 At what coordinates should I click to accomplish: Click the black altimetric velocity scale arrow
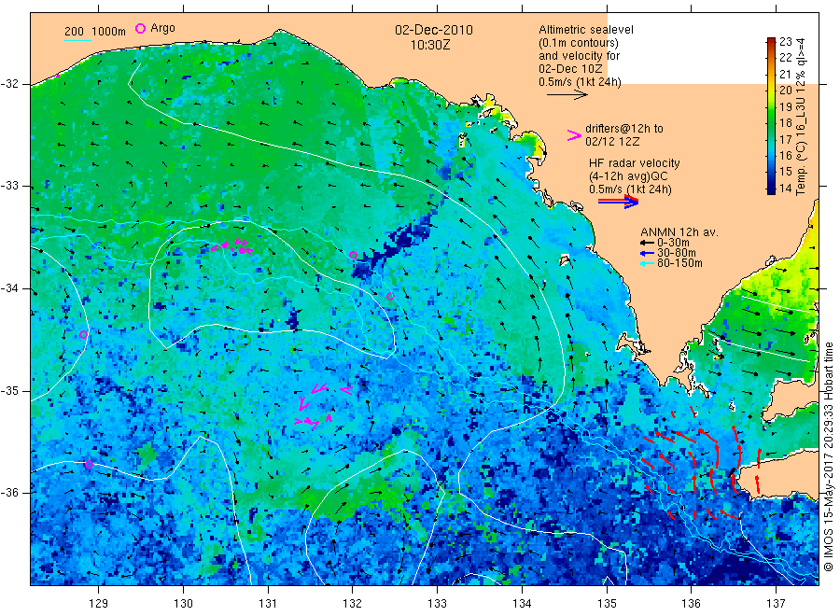pos(567,95)
